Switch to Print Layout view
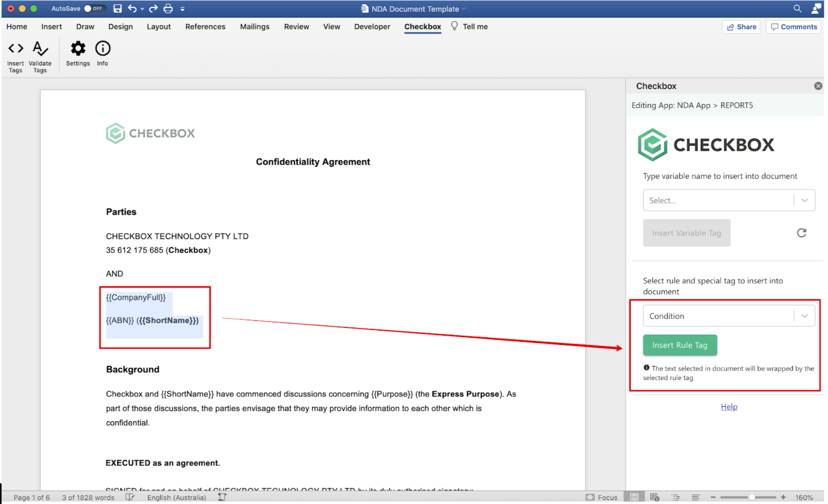Image resolution: width=828 pixels, height=504 pixels. pyautogui.click(x=634, y=497)
